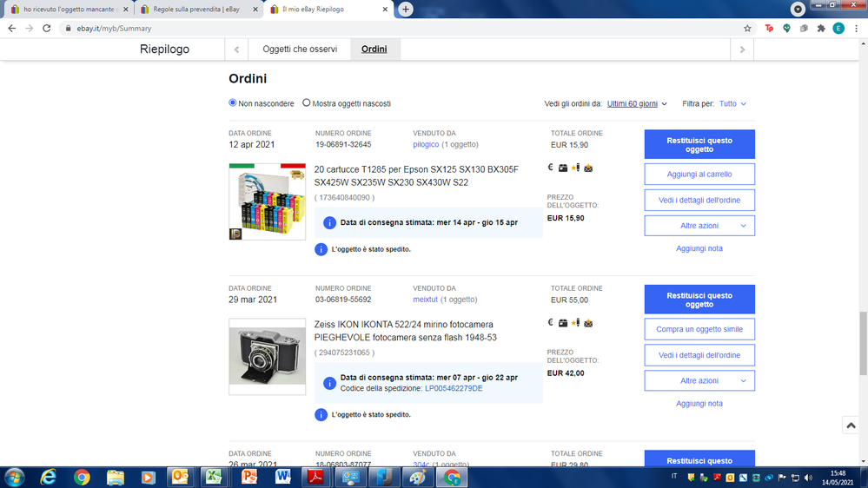Click 'Aggiungi nota' for cartridges order
This screenshot has width=868, height=488.
click(699, 248)
